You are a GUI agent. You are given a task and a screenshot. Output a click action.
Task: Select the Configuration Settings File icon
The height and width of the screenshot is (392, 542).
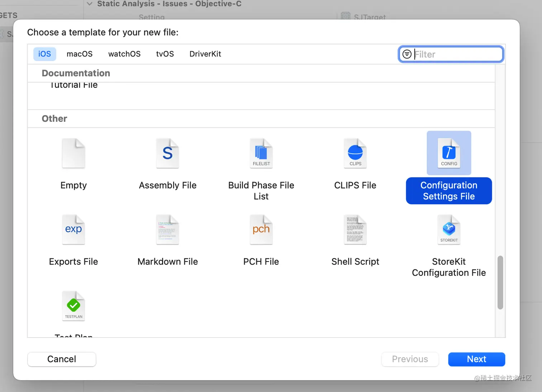tap(449, 153)
